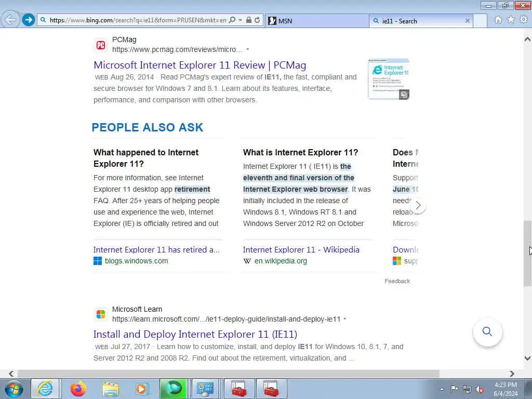Refresh the page with the reload icon
Viewport: 532px width, 399px height.
pyautogui.click(x=257, y=20)
